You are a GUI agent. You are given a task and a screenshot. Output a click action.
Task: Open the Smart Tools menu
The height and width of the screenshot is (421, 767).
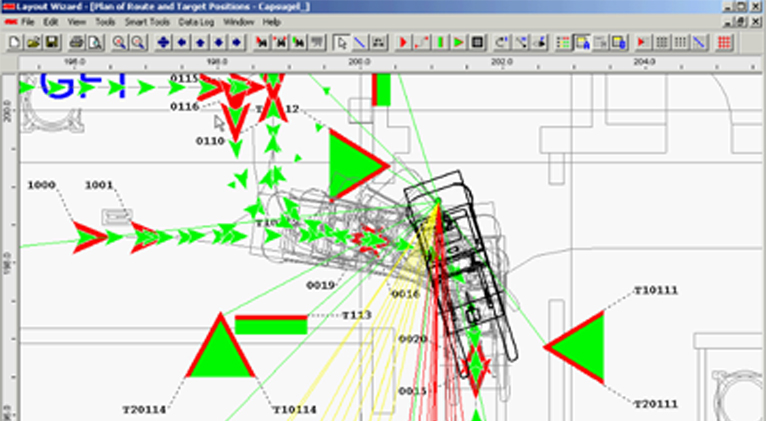point(148,21)
